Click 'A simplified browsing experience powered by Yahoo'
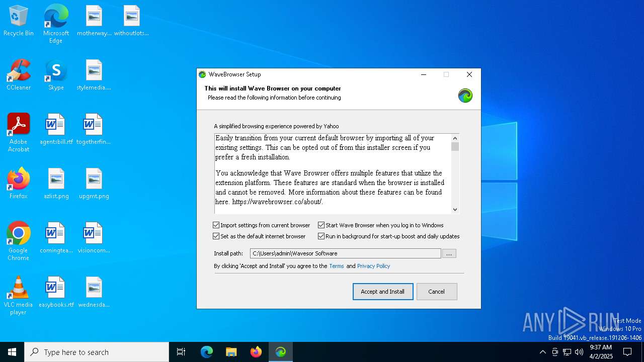644x362 pixels. (x=276, y=126)
